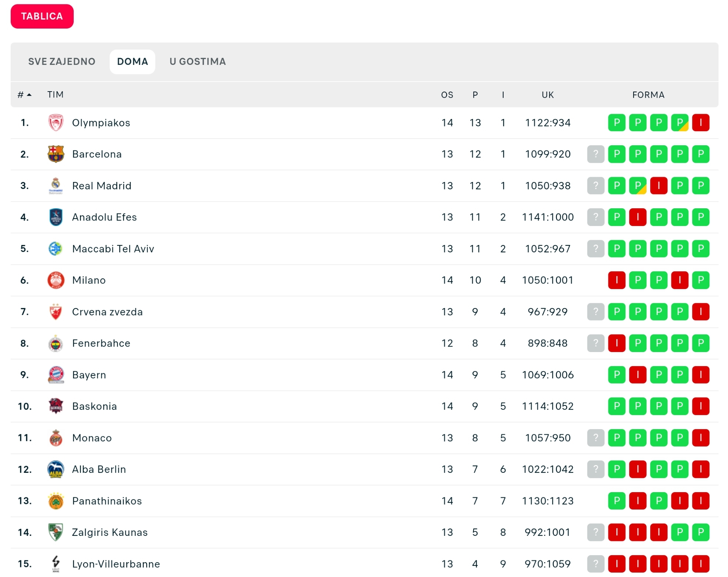Click the Milano team logo
728x577 pixels.
point(56,280)
